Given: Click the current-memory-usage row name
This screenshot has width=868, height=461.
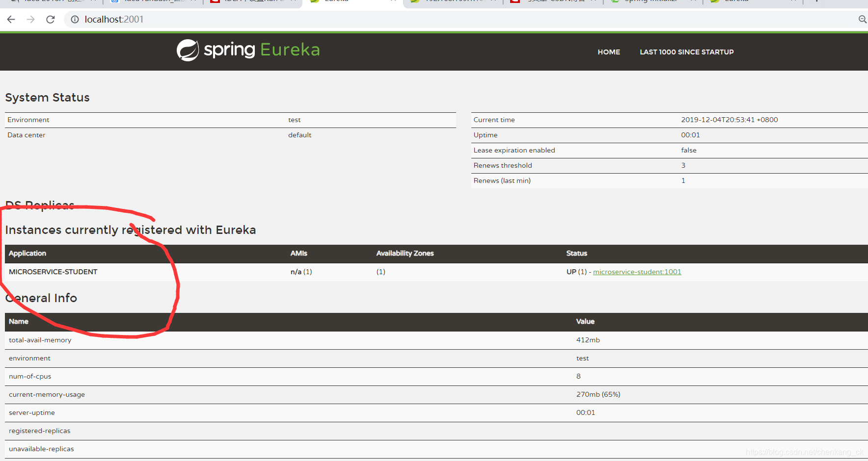Looking at the screenshot, I should click(x=47, y=394).
